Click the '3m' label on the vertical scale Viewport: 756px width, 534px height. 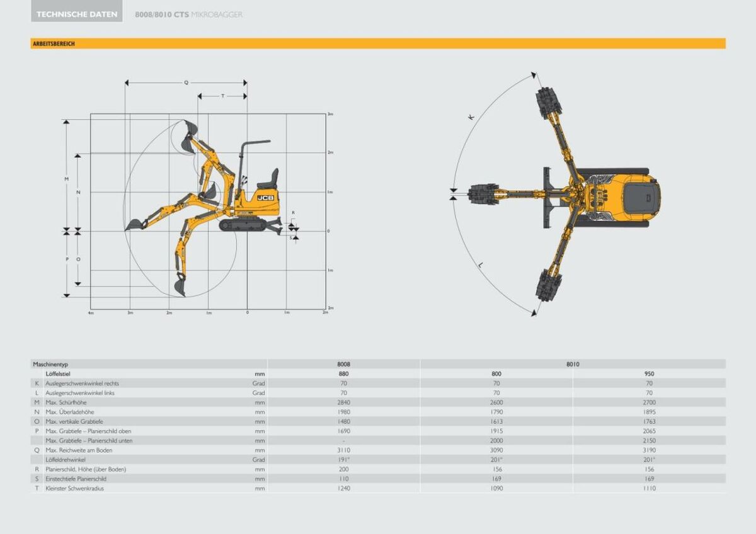(x=330, y=115)
